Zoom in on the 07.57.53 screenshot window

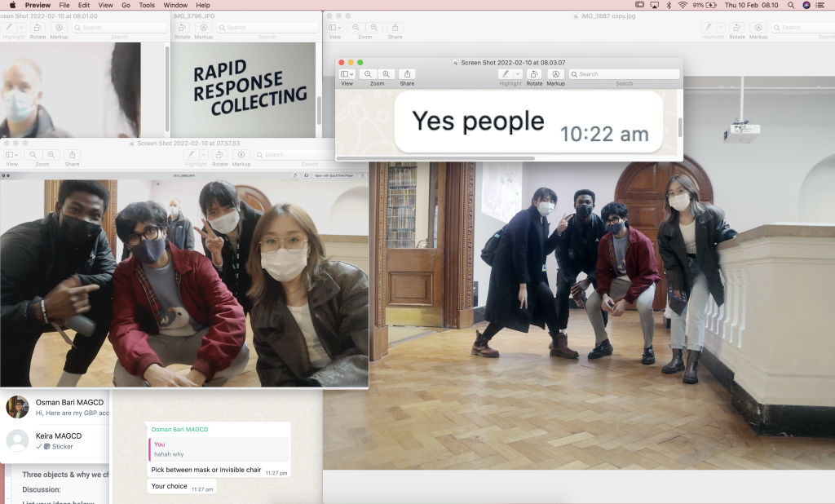tap(51, 154)
